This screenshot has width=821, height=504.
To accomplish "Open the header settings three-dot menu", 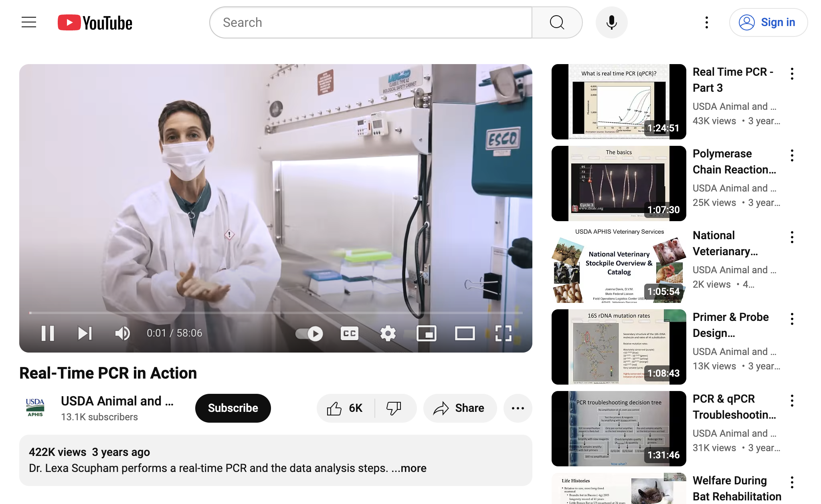I will (x=706, y=22).
